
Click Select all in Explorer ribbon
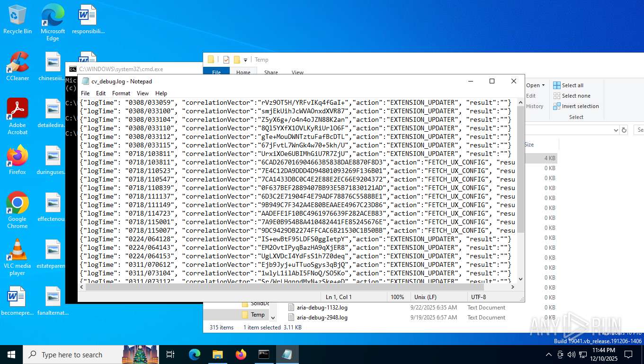point(568,85)
